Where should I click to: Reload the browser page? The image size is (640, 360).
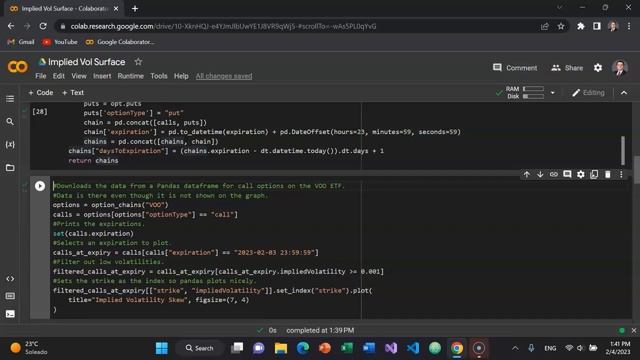point(43,26)
